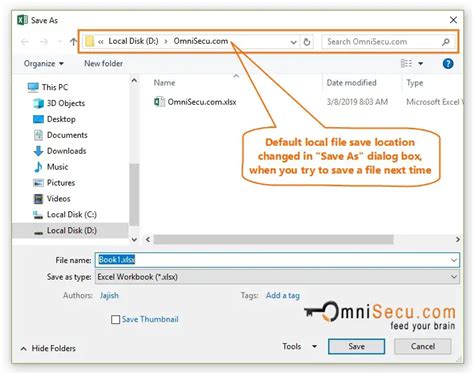Open 3D Objects folder
474x375 pixels.
(x=66, y=103)
